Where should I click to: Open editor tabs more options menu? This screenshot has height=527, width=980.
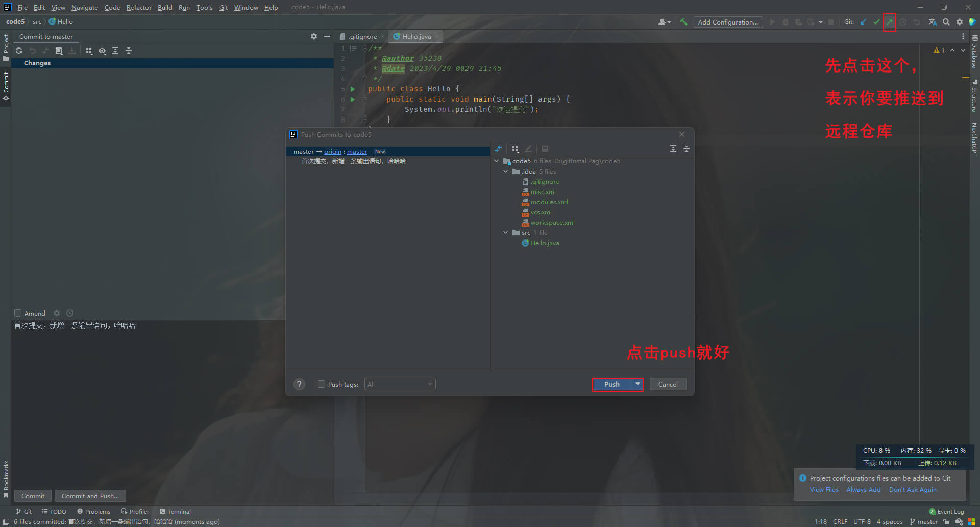point(963,36)
